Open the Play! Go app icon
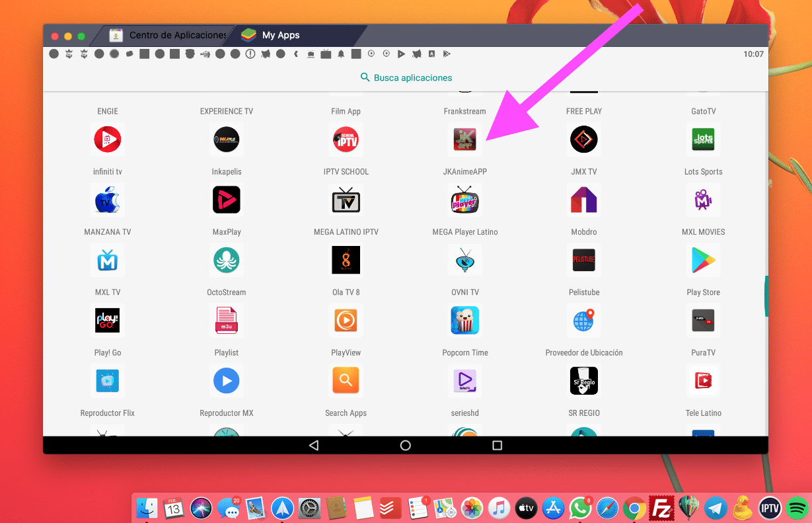 (x=107, y=320)
